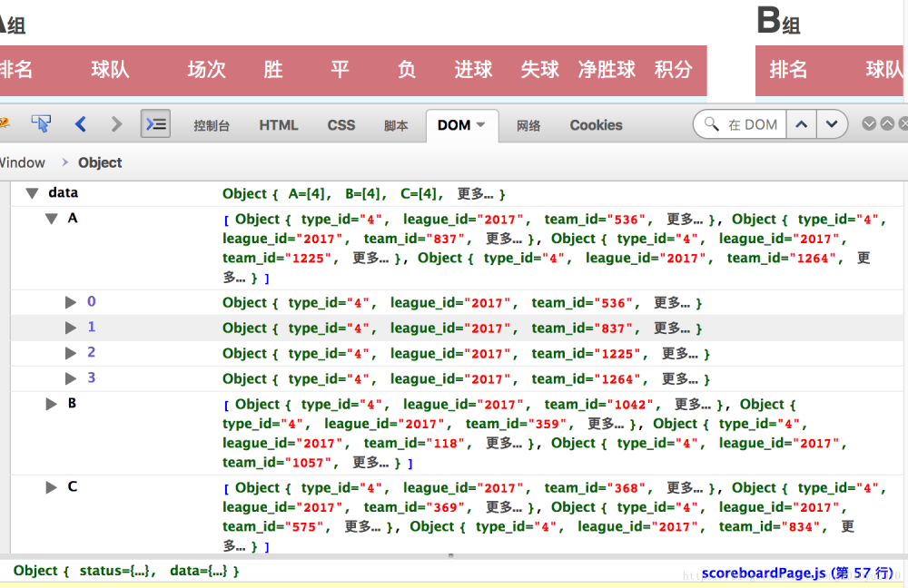This screenshot has width=908, height=588.
Task: Click the B组 group heading
Action: pyautogui.click(x=778, y=21)
